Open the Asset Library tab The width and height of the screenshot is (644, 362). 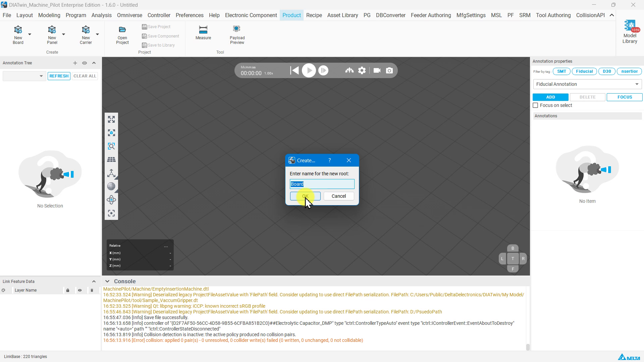point(342,15)
